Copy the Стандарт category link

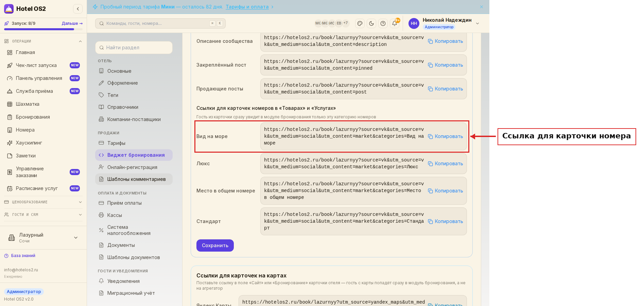[446, 221]
